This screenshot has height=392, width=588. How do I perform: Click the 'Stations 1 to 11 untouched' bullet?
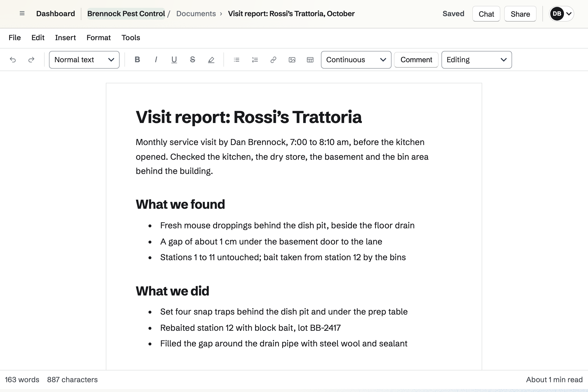tap(283, 257)
